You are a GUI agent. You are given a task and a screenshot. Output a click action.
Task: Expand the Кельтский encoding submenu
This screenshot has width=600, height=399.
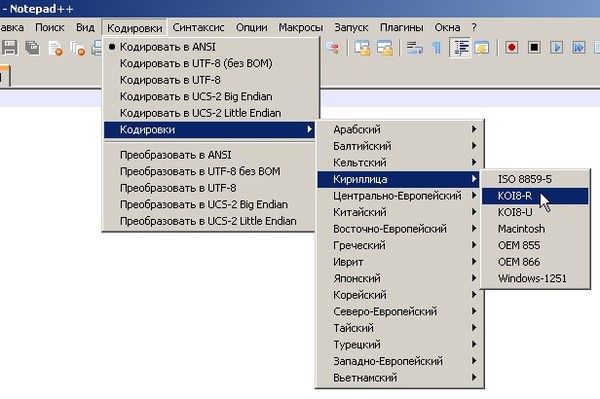(399, 163)
